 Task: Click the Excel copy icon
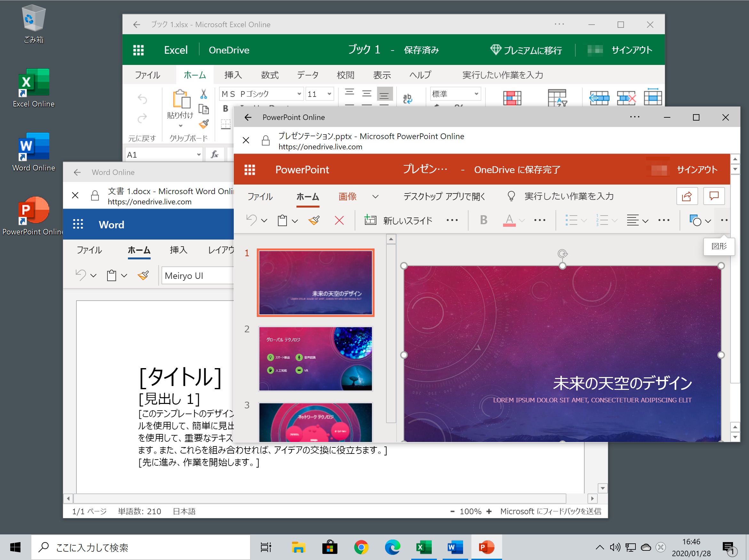click(203, 109)
